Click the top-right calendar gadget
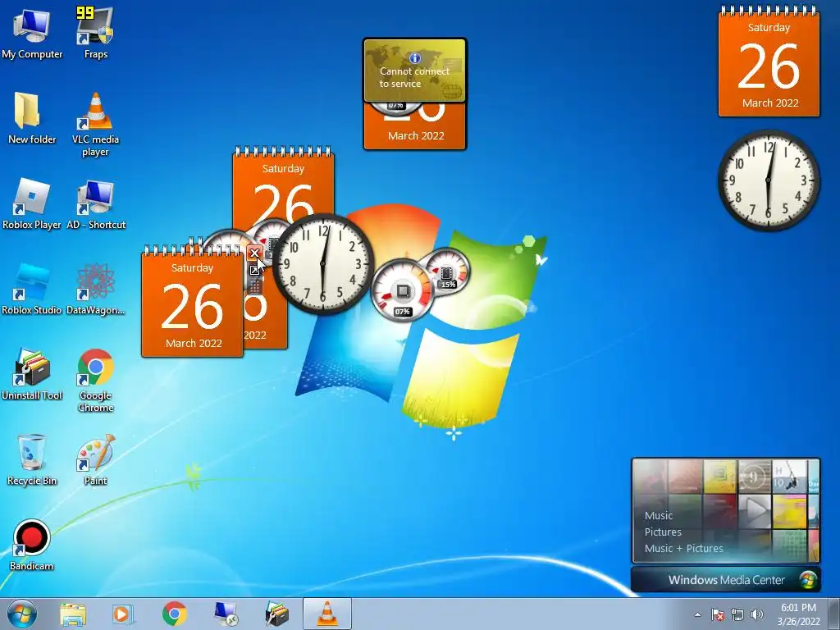Screen dimensions: 840x630 point(769,63)
